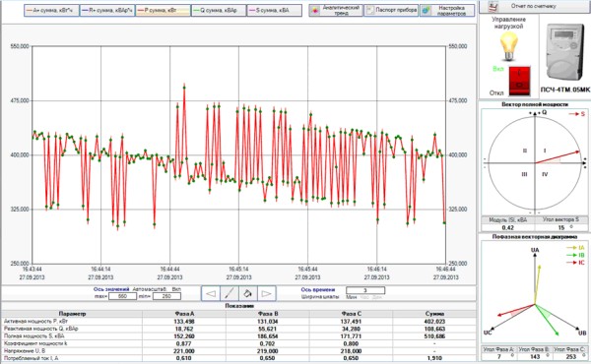Screen dimensions: 591x364
Task: Click the Откл label of load switch
Action: pos(496,92)
